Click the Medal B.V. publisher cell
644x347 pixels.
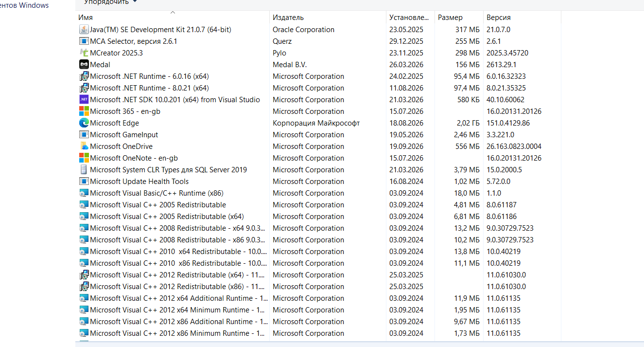290,65
